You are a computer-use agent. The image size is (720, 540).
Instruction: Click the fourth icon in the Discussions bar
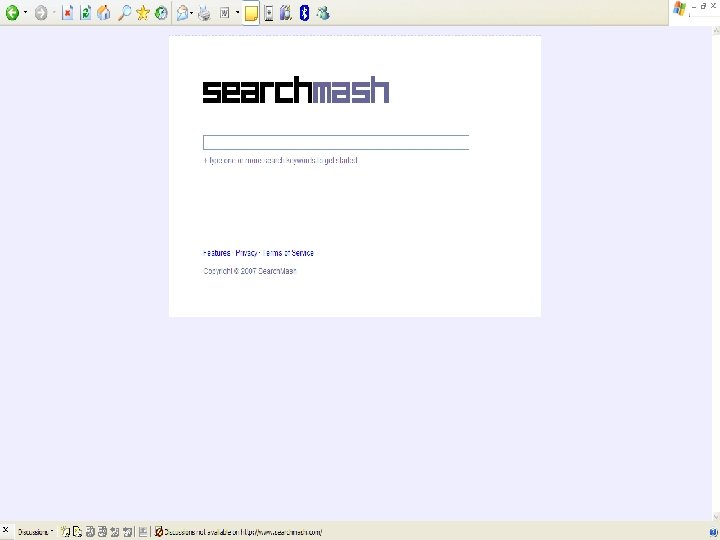[x=102, y=532]
